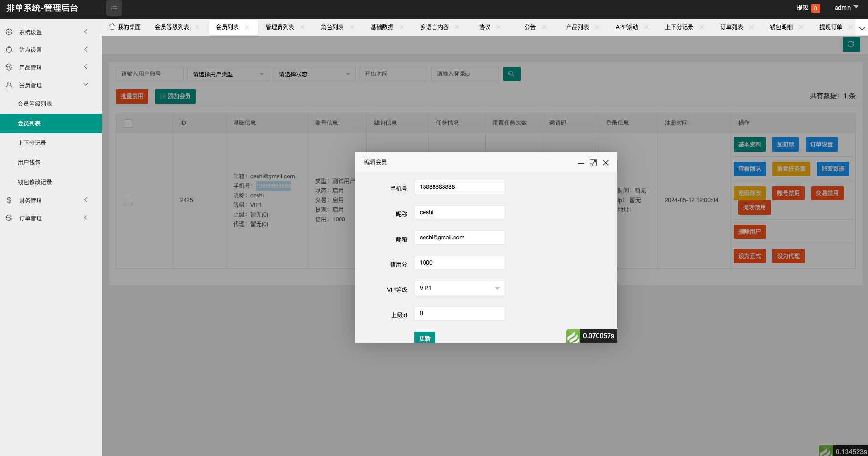Click the 财务管理 dollar icon
Image resolution: width=868 pixels, height=456 pixels.
coord(9,200)
